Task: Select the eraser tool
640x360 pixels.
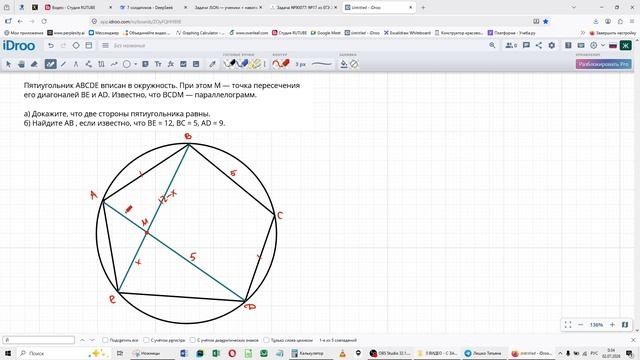Action: [34, 64]
